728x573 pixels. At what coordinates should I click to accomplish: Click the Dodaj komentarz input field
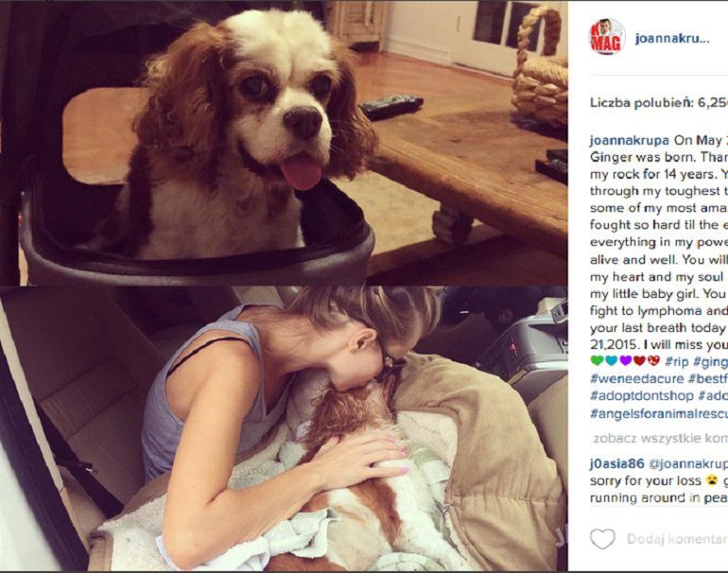coord(677,539)
